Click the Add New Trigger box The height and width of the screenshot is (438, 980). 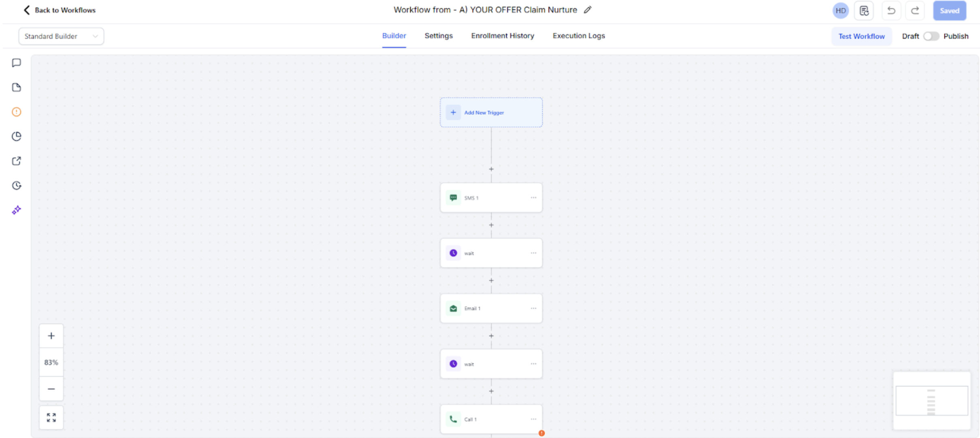[491, 113]
